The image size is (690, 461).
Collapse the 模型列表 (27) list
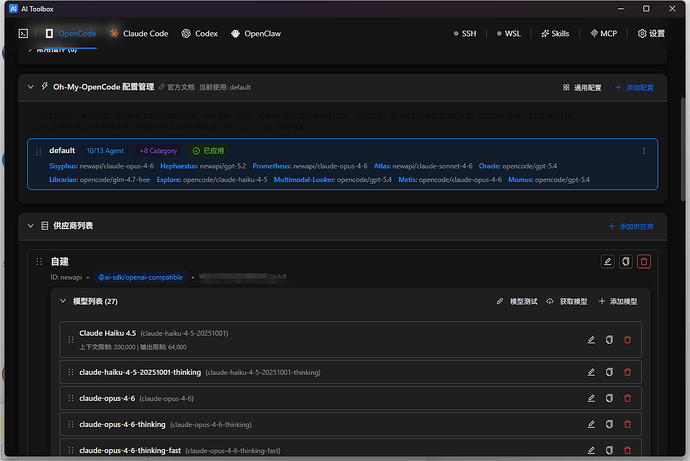(x=63, y=301)
